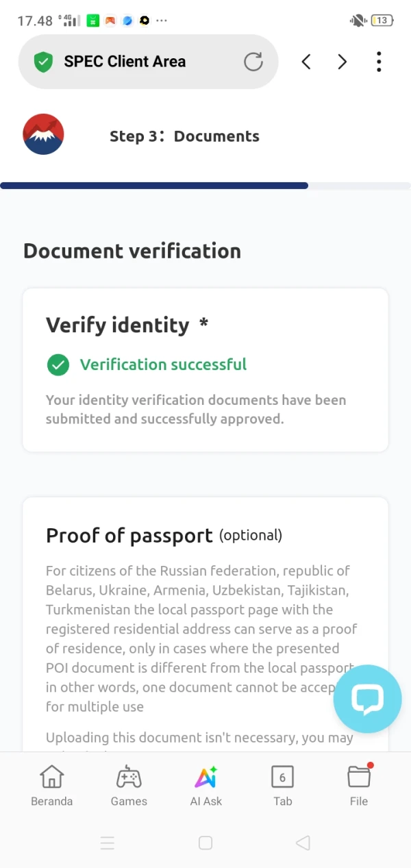This screenshot has height=868, width=411.
Task: Click the red and blue mountain logo
Action: point(43,134)
